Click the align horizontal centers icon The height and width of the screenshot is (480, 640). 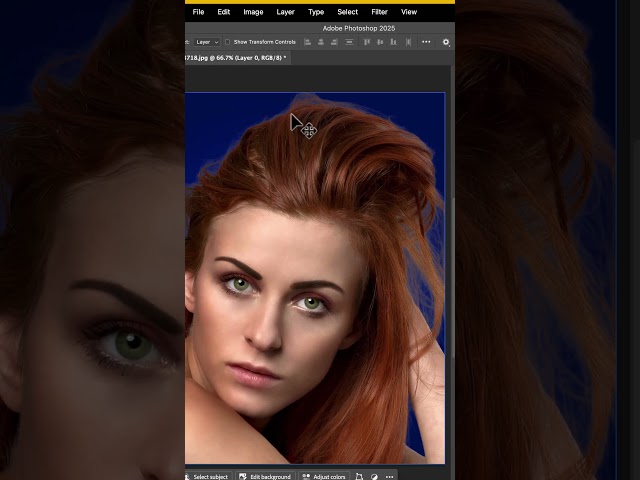pyautogui.click(x=321, y=42)
